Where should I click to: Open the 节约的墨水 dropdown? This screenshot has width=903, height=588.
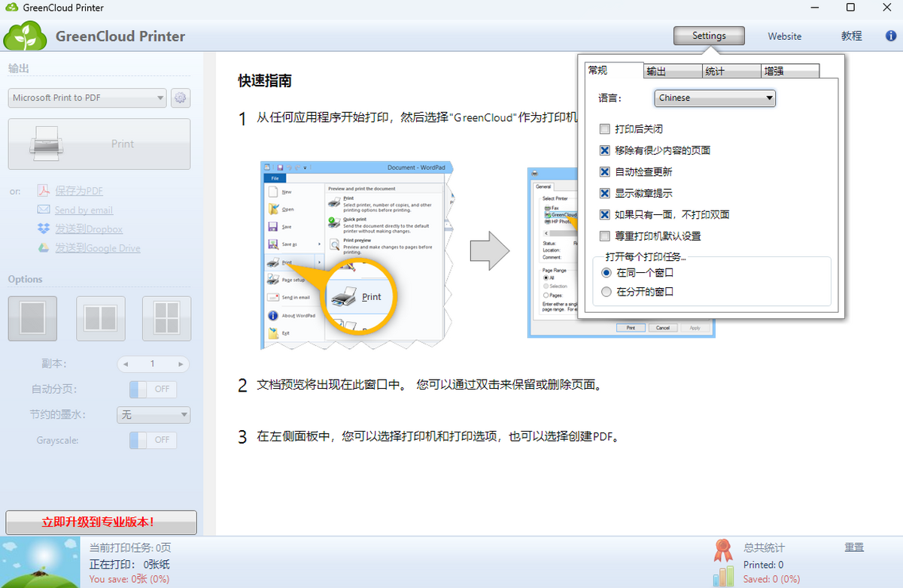coord(154,415)
